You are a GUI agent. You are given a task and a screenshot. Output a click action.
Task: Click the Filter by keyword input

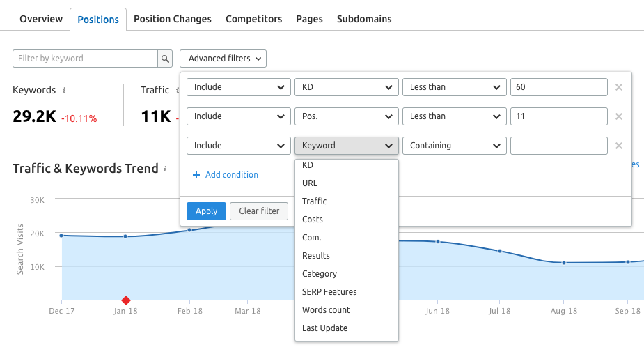[x=85, y=59]
